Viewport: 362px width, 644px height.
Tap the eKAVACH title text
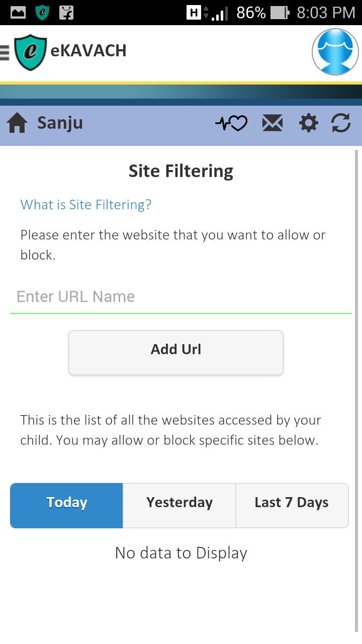pyautogui.click(x=88, y=51)
